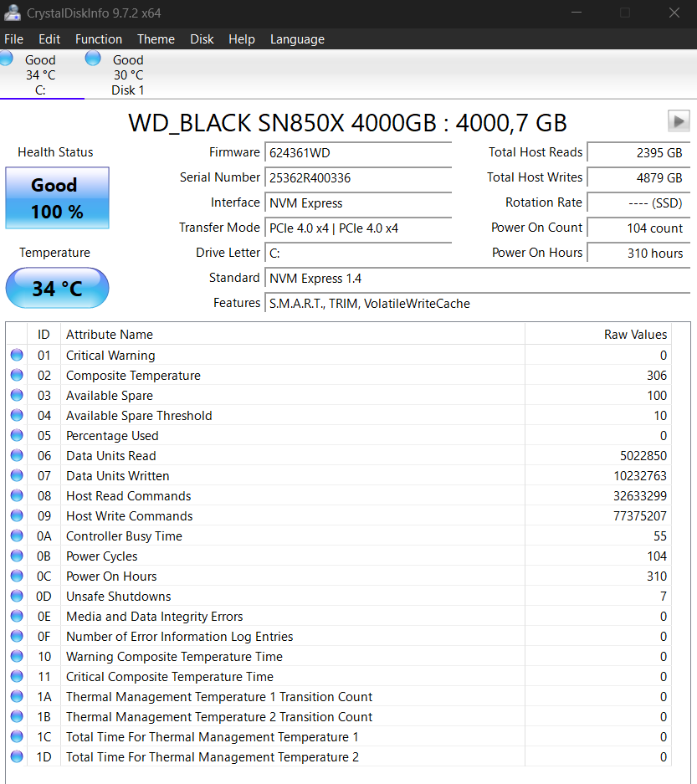Click the C: drive status orb

click(x=7, y=59)
